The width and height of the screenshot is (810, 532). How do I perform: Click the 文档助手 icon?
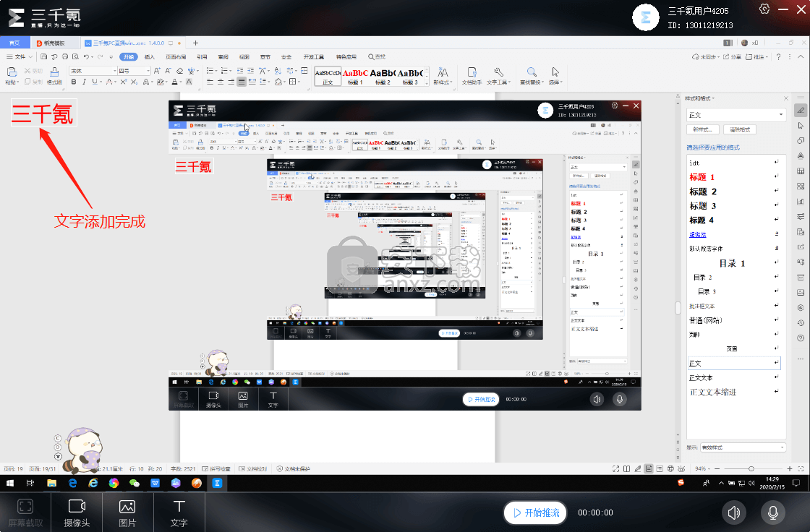tap(471, 76)
